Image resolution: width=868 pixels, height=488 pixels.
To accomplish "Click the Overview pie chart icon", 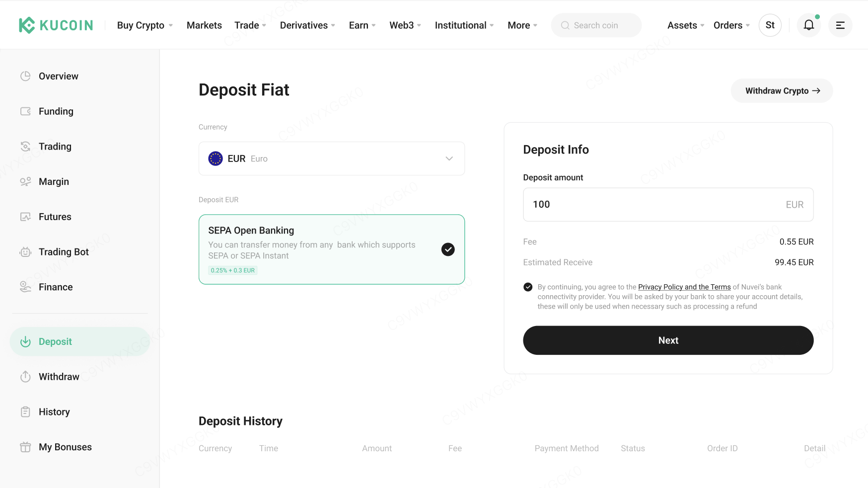I will point(25,76).
